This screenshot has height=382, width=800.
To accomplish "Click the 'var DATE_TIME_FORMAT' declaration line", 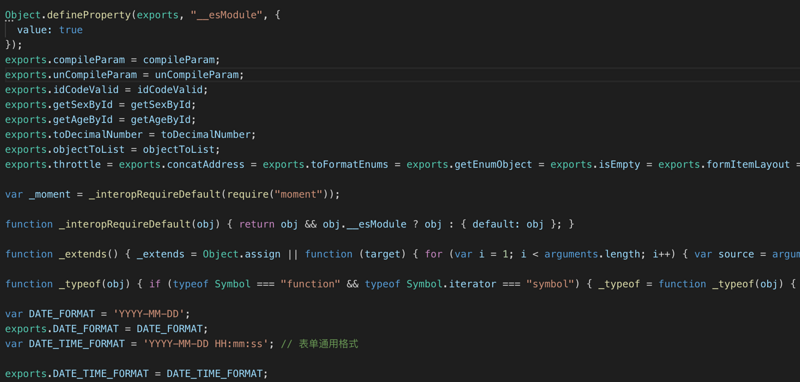I will coord(182,344).
